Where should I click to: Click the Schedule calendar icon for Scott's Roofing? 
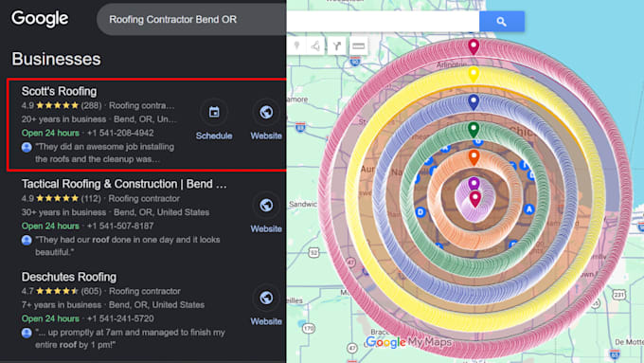(x=214, y=112)
